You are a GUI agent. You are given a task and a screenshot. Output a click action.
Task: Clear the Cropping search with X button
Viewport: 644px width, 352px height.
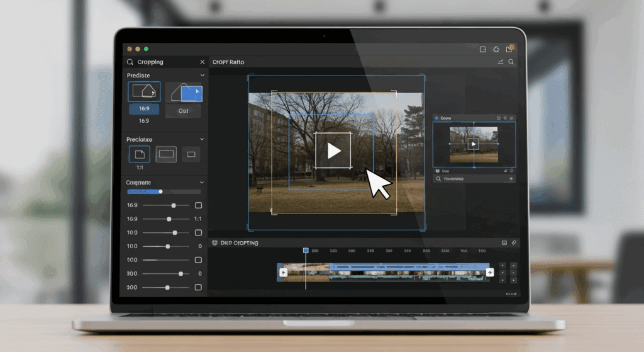coord(202,62)
